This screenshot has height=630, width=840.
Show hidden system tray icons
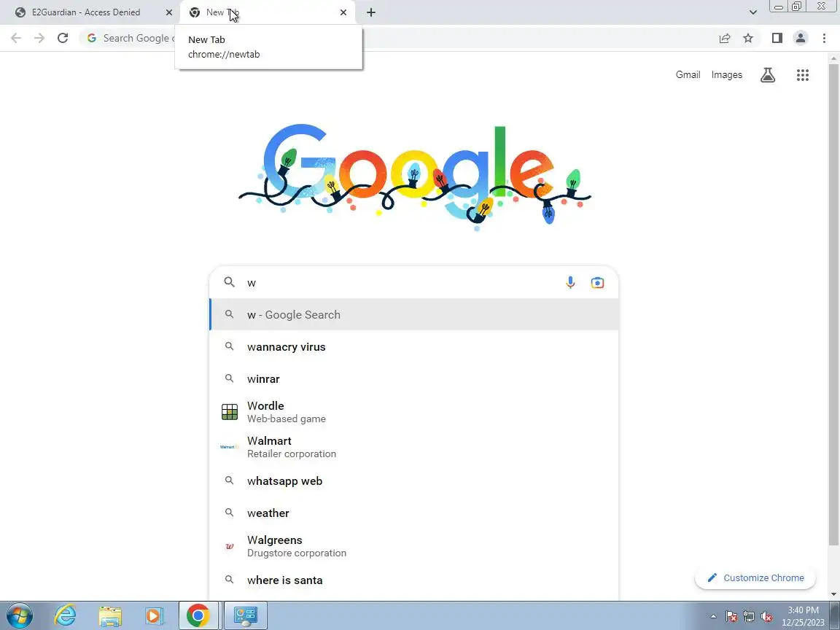coord(713,617)
